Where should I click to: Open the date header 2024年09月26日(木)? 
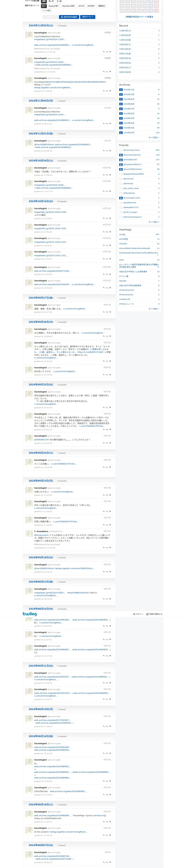(x=41, y=322)
